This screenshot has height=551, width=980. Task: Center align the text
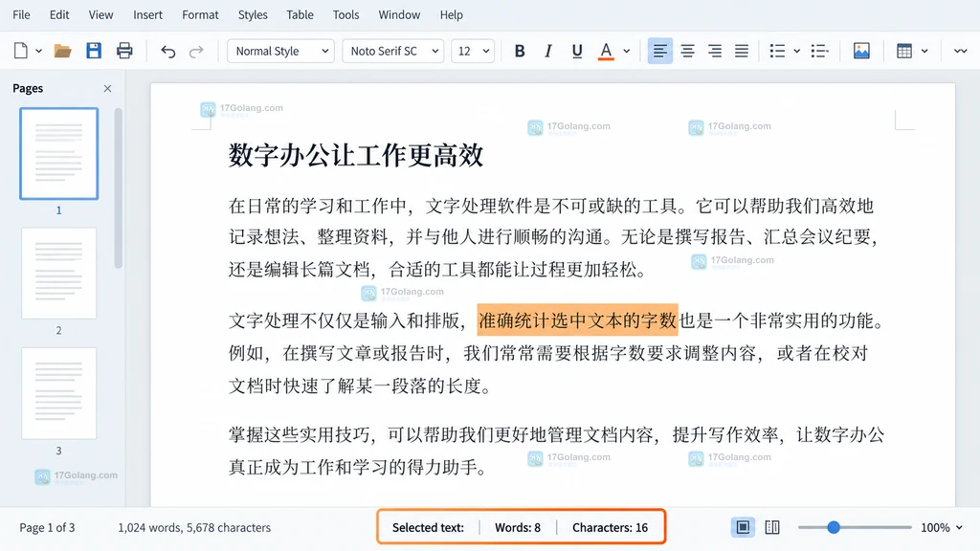(687, 52)
